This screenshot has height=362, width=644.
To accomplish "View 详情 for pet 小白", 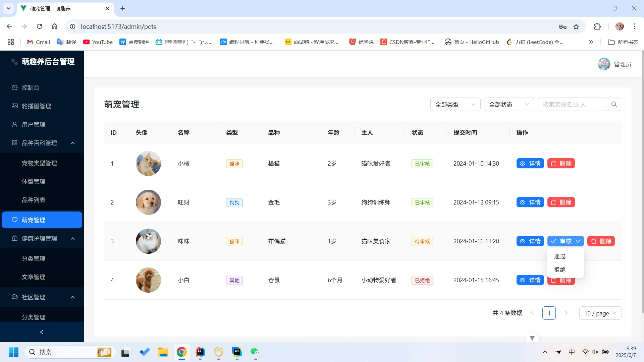I will tap(530, 280).
